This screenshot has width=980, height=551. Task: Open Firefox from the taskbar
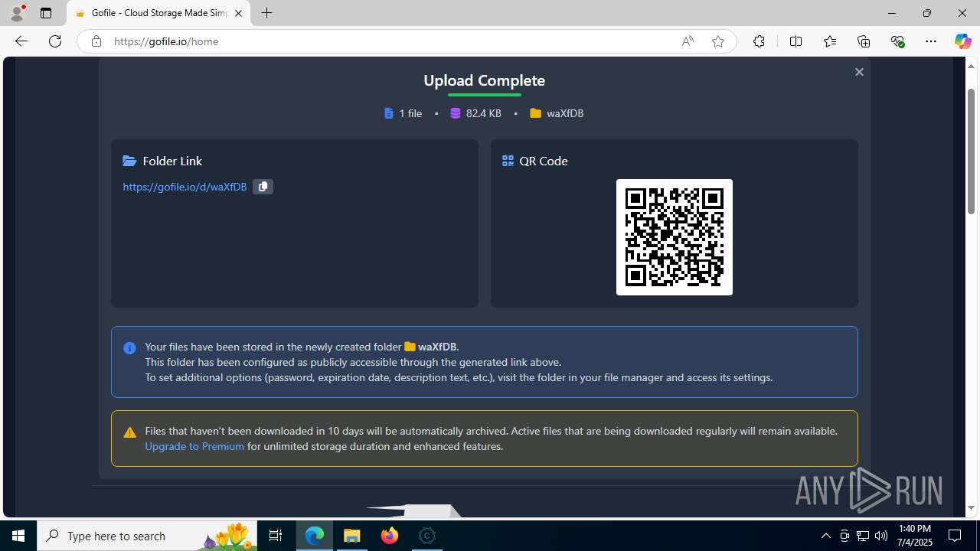pos(390,536)
